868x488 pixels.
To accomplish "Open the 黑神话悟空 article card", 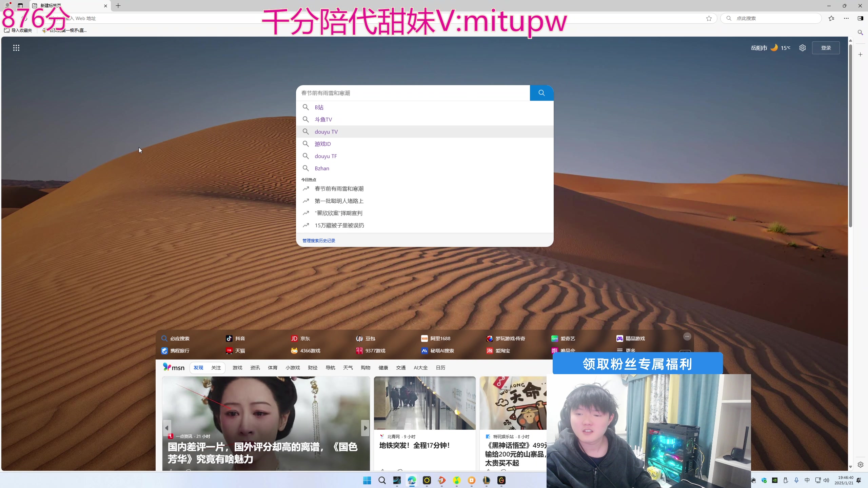I will pyautogui.click(x=513, y=424).
